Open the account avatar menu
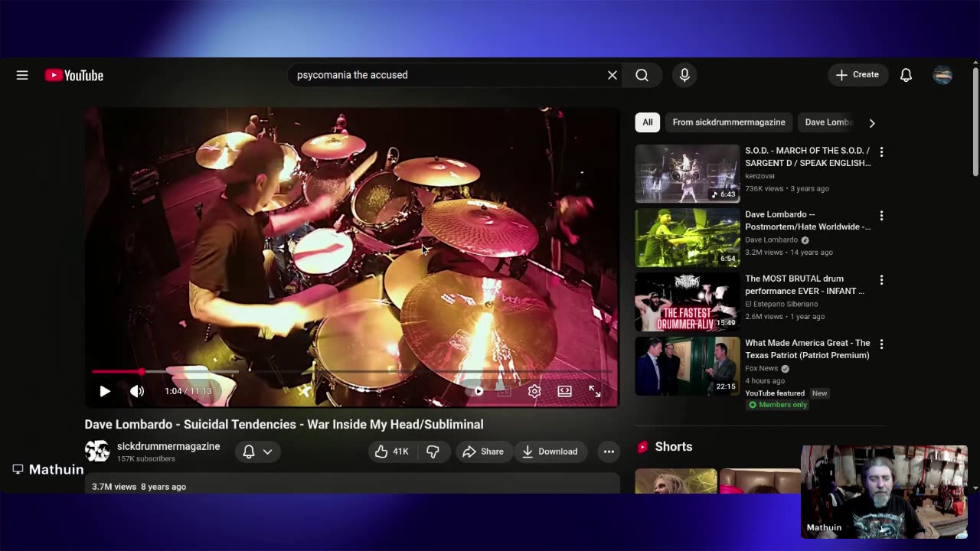The width and height of the screenshot is (980, 551). coord(942,75)
